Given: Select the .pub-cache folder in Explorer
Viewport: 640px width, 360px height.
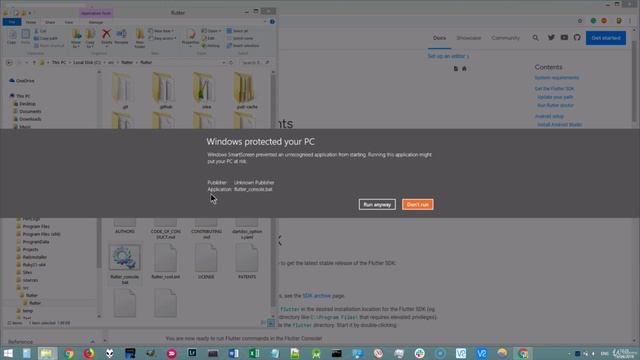Looking at the screenshot, I should coord(247,91).
